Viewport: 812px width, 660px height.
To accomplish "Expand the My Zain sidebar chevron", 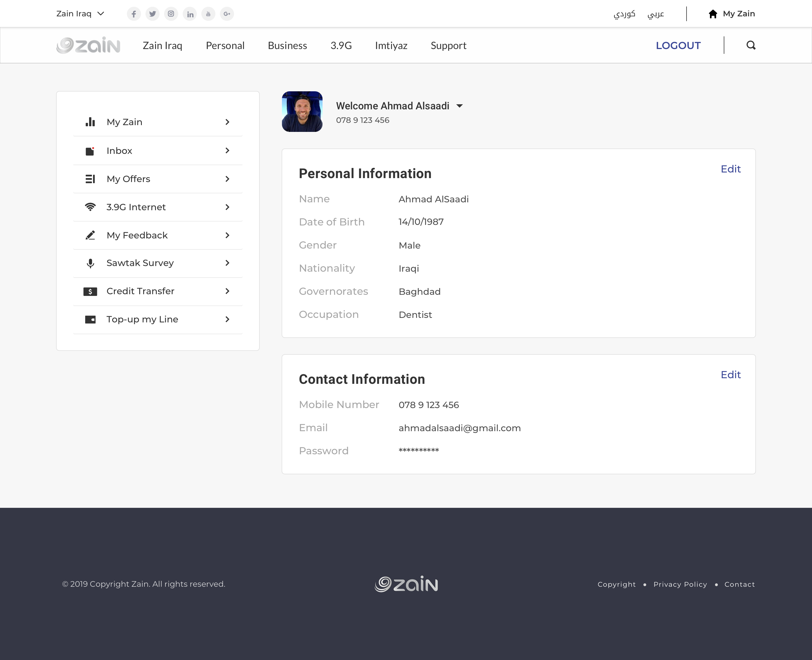I will 228,122.
